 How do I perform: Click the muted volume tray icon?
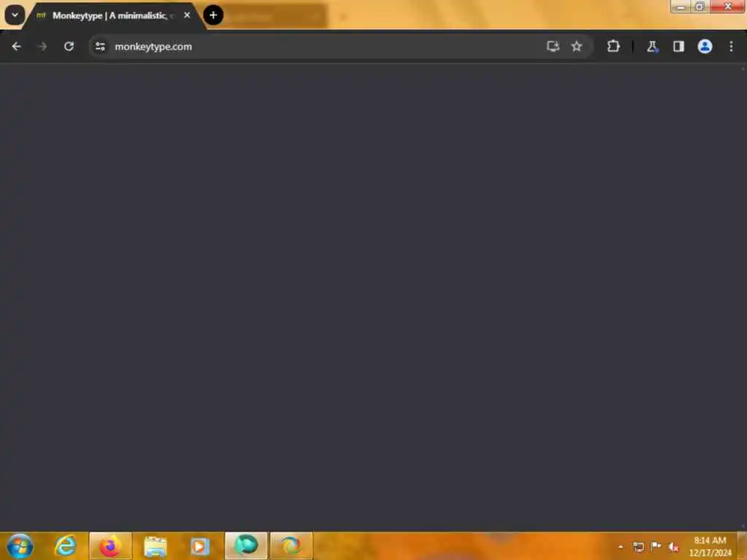(673, 547)
